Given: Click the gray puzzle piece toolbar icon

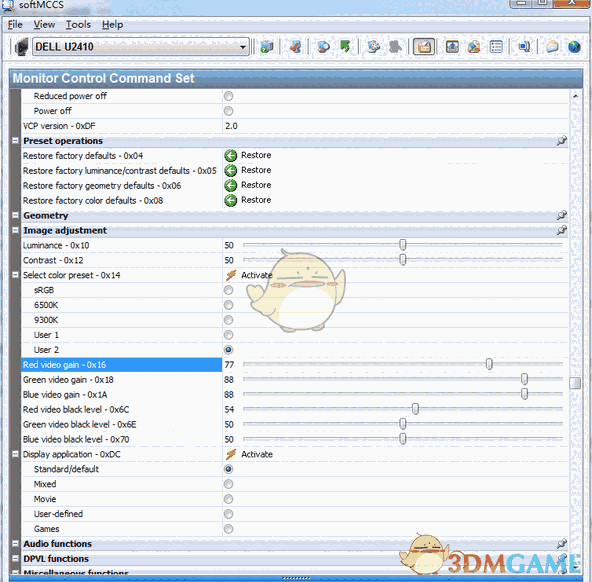Looking at the screenshot, I should (x=395, y=47).
